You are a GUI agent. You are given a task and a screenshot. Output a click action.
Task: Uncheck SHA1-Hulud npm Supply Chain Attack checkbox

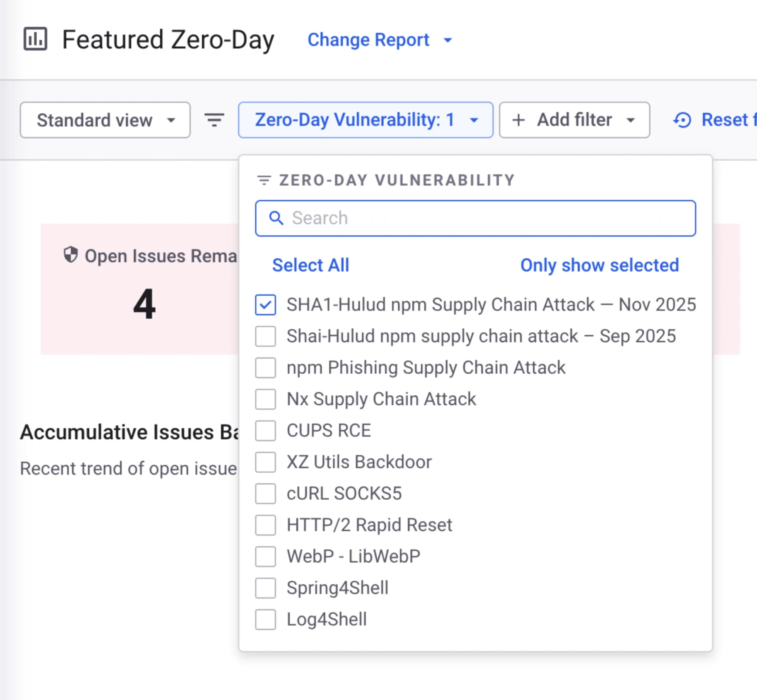pos(266,305)
